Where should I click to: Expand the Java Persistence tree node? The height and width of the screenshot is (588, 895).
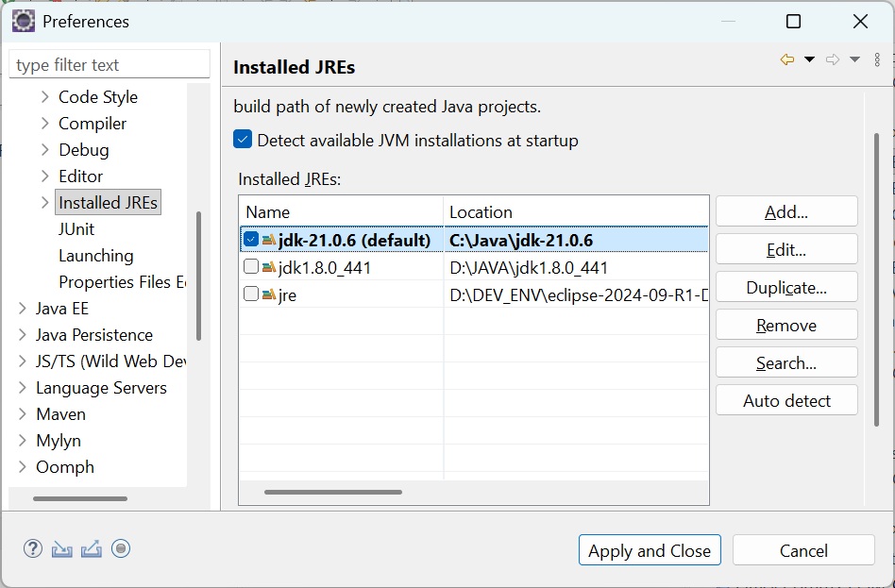coord(23,334)
